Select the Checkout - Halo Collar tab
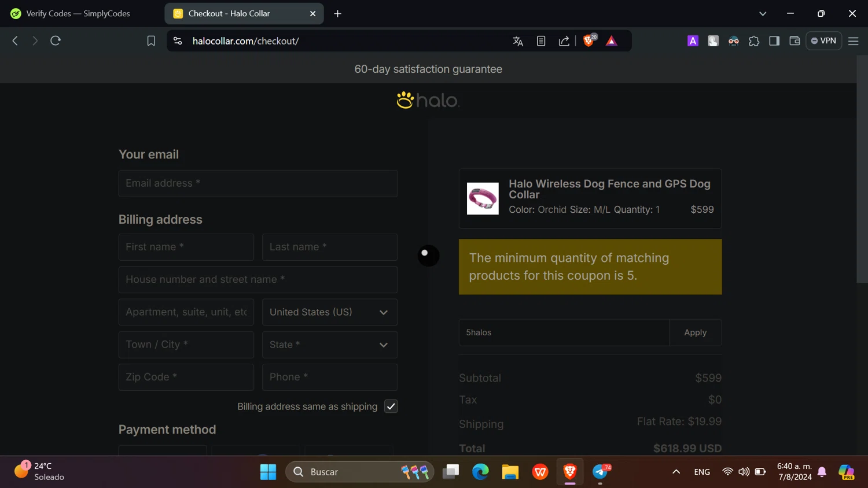Image resolution: width=868 pixels, height=488 pixels. coord(244,13)
